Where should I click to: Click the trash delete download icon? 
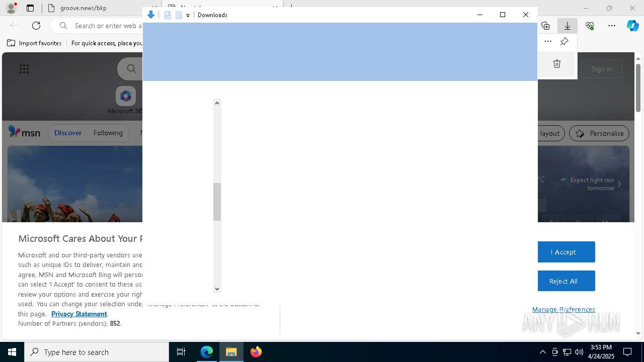(x=557, y=64)
